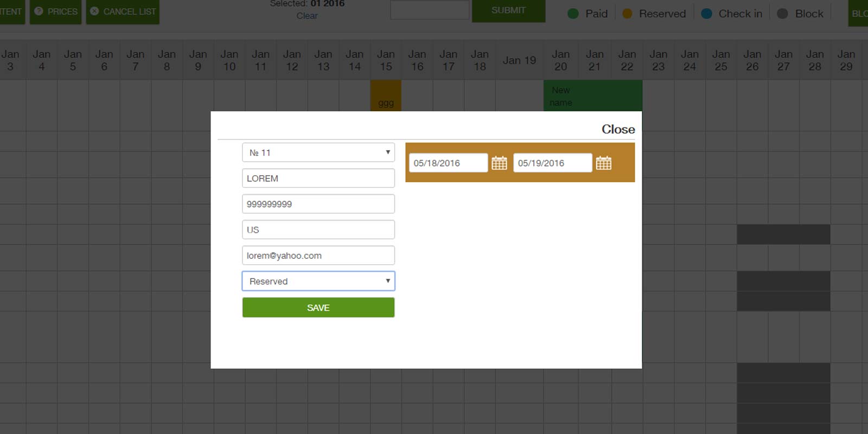Click the Clear link under Selected
This screenshot has height=434, width=868.
click(x=307, y=16)
